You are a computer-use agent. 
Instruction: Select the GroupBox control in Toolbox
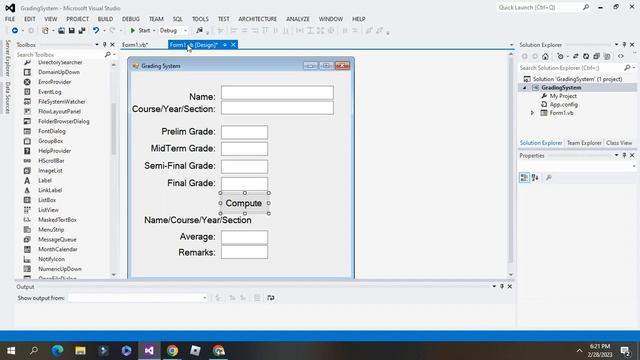tap(51, 141)
